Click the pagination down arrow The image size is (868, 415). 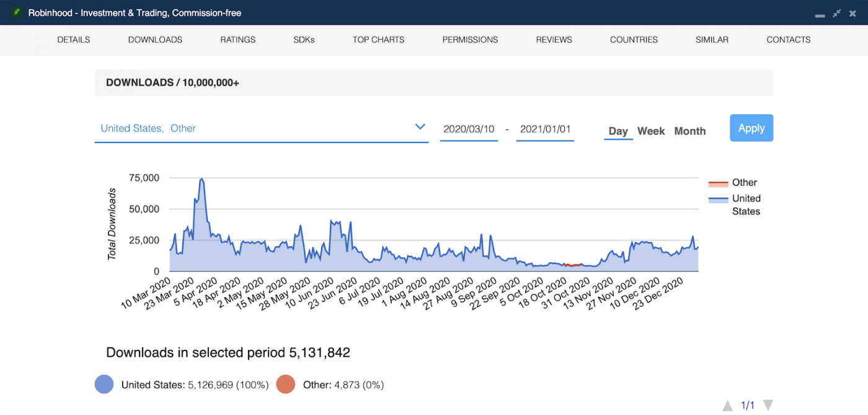click(x=768, y=404)
